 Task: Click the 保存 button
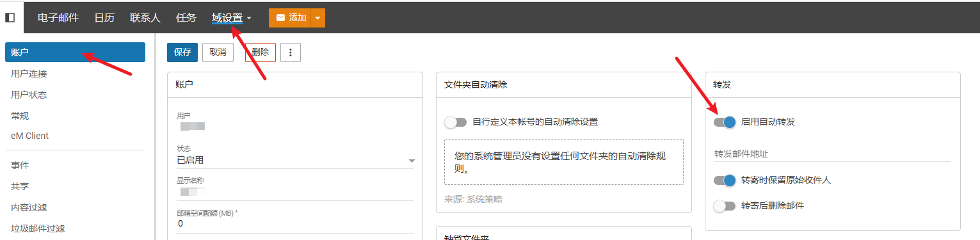click(x=182, y=52)
